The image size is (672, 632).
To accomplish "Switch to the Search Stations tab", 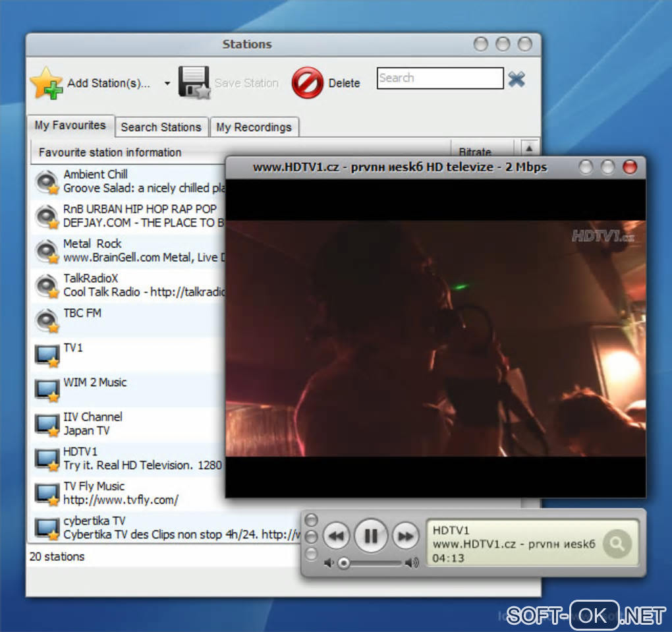I will 161,127.
